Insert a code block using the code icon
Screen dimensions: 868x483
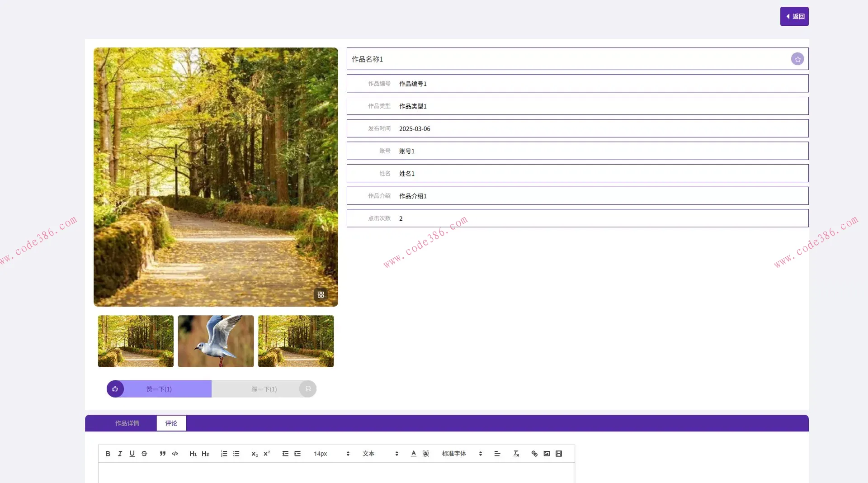[175, 454]
